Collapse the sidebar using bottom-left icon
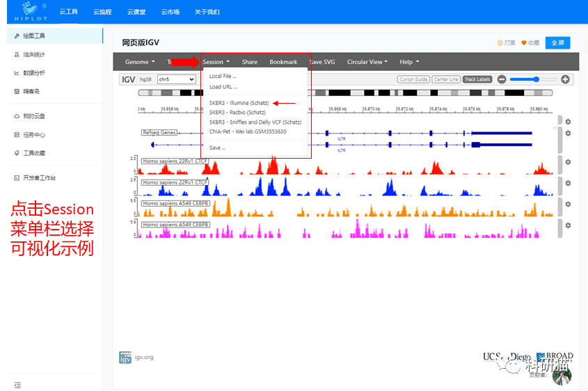Screen dimensions: 588x391 point(17,385)
